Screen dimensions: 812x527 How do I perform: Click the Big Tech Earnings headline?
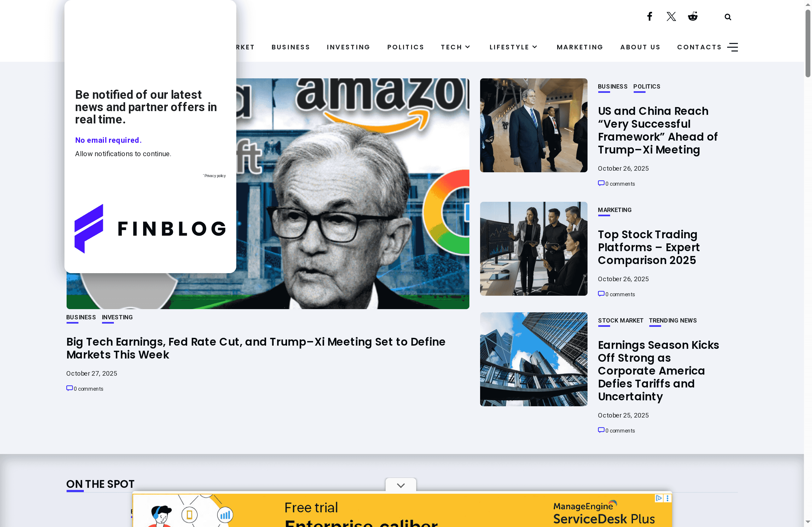pos(256,348)
